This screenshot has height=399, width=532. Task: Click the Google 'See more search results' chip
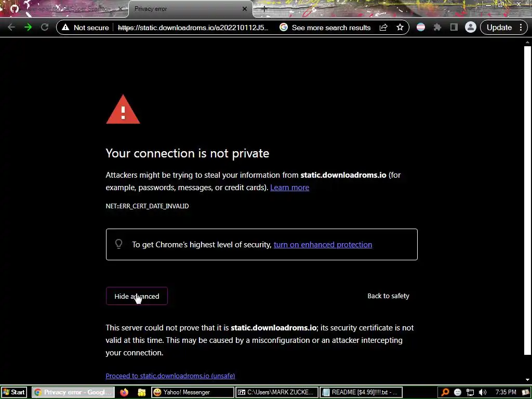click(x=325, y=28)
